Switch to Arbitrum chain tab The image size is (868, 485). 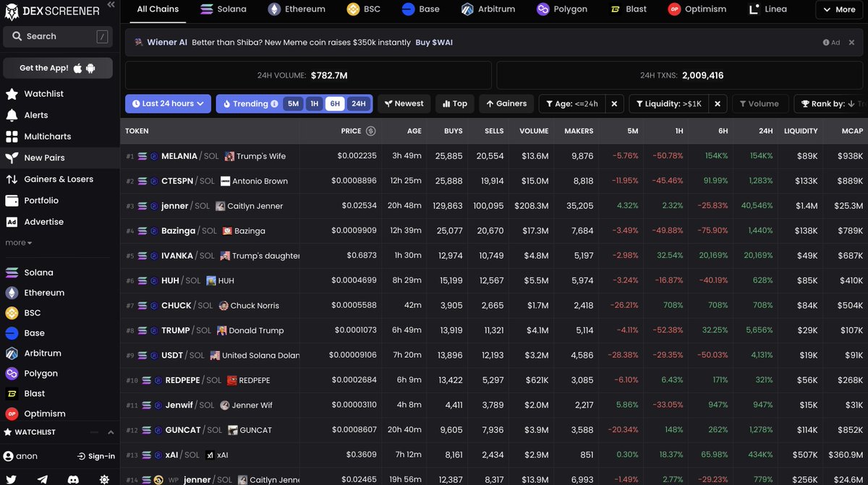pyautogui.click(x=488, y=9)
